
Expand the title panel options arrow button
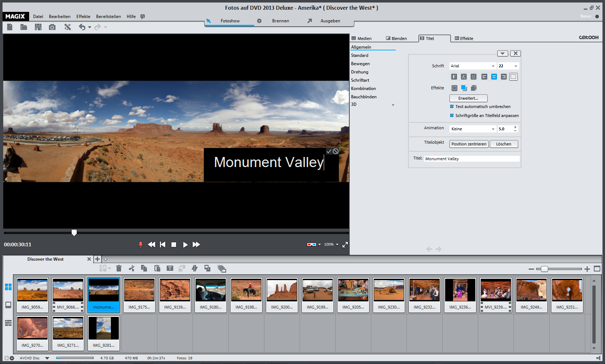tap(503, 53)
